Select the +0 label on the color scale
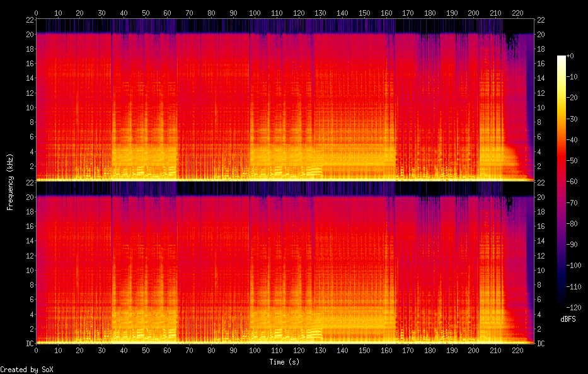Viewport: 588px width, 374px height. (x=570, y=56)
